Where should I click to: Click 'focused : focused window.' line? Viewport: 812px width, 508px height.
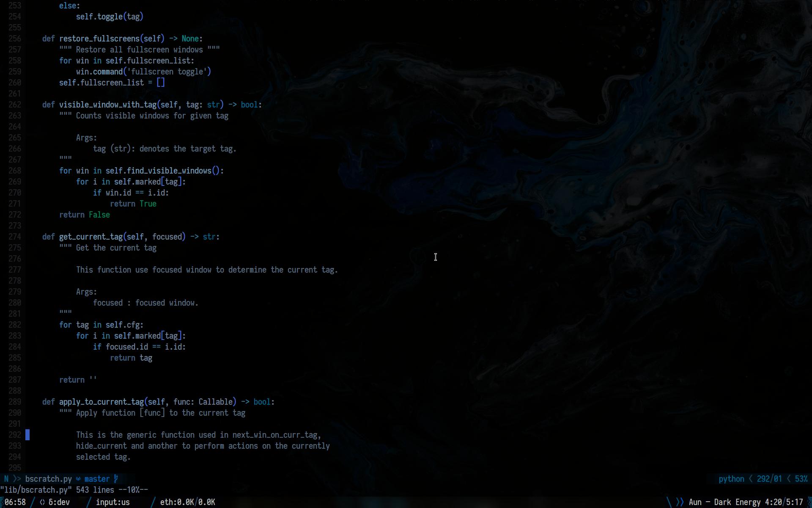pos(146,303)
